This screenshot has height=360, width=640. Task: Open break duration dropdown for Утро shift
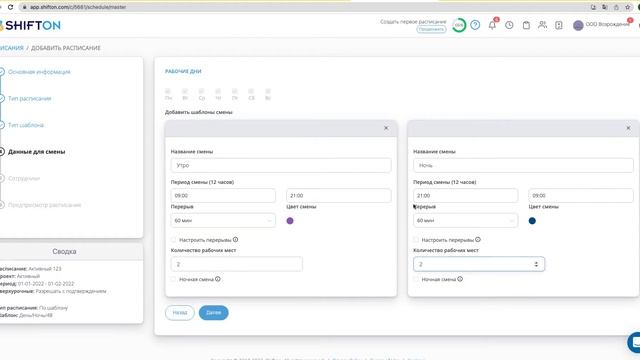[223, 220]
